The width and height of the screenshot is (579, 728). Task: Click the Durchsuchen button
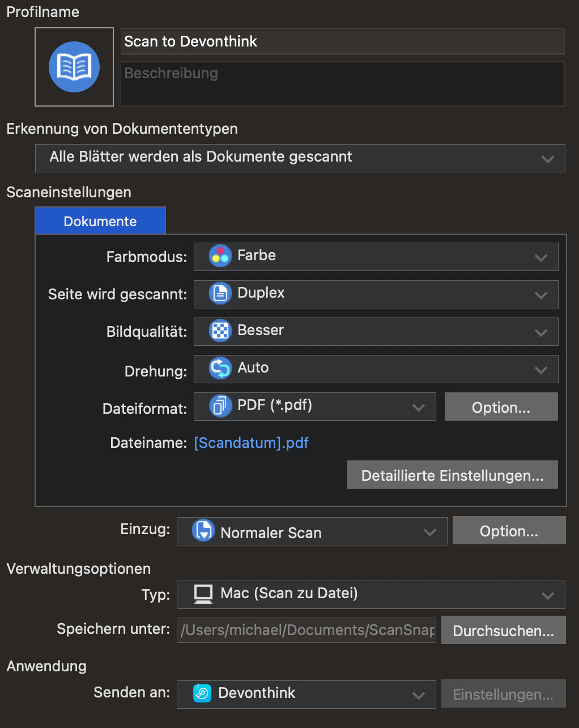click(x=503, y=630)
